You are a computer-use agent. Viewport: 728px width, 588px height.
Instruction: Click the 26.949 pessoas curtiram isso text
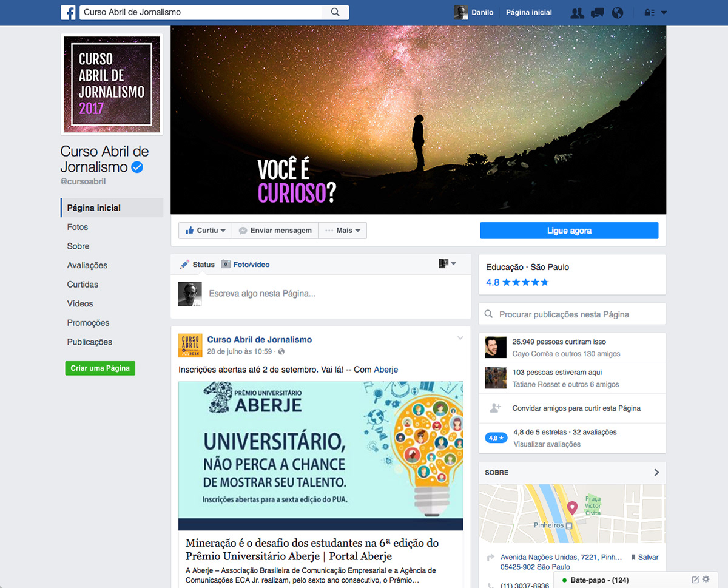(x=559, y=342)
